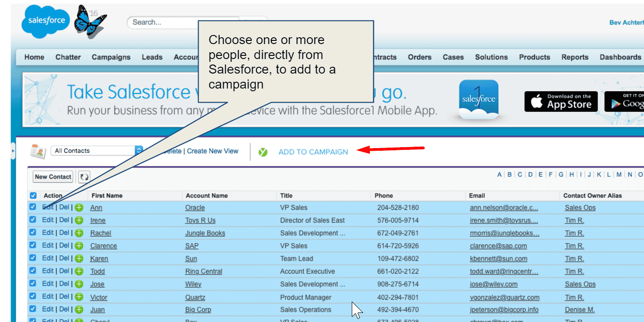This screenshot has height=322, width=644.
Task: Click the blue butterfly '16 icon
Action: [x=91, y=21]
